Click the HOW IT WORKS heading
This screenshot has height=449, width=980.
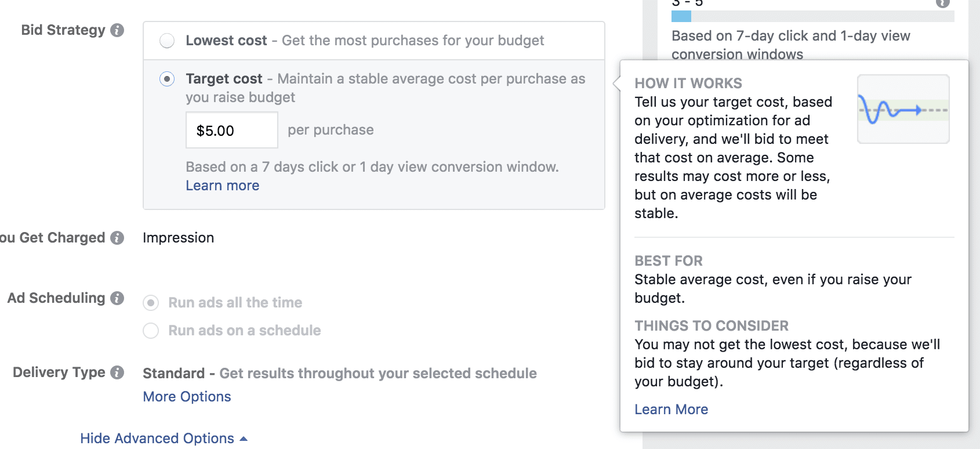688,84
